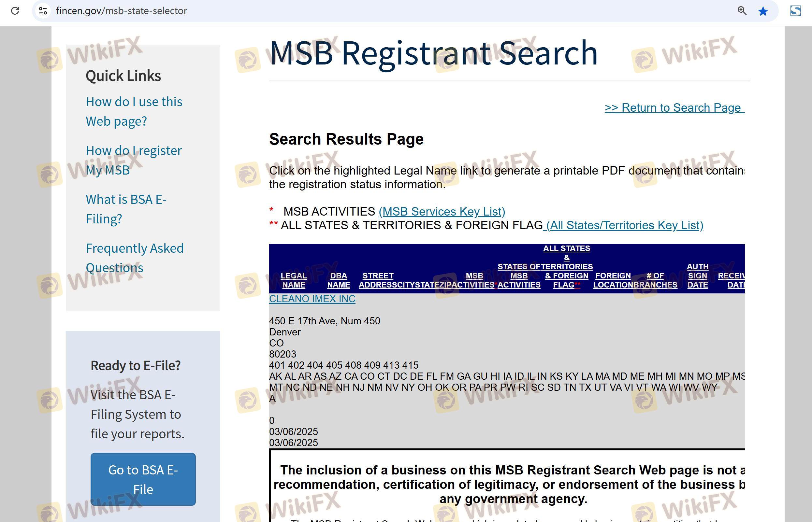Click the zip code '80203'
Screen dimensions: 812x522
(283, 354)
